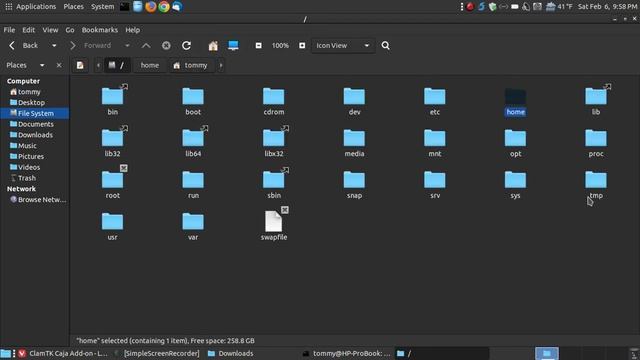The width and height of the screenshot is (640, 360).
Task: Click the Stop loading icon
Action: click(x=166, y=46)
